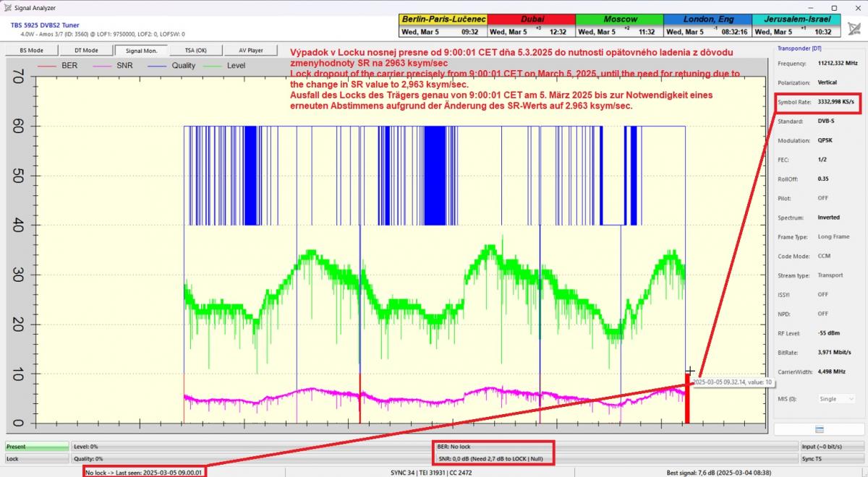Screen dimensions: 868x477
Task: Close the Signal Analyzer window
Action: click(856, 7)
